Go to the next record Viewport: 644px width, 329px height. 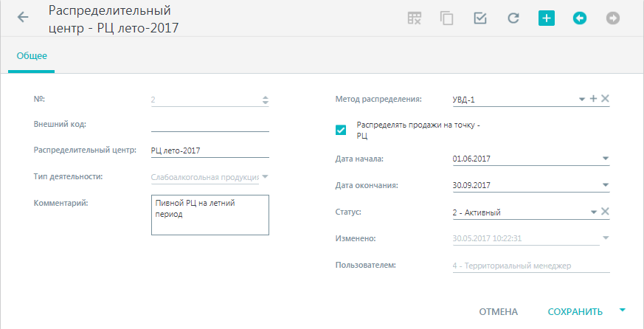click(613, 18)
